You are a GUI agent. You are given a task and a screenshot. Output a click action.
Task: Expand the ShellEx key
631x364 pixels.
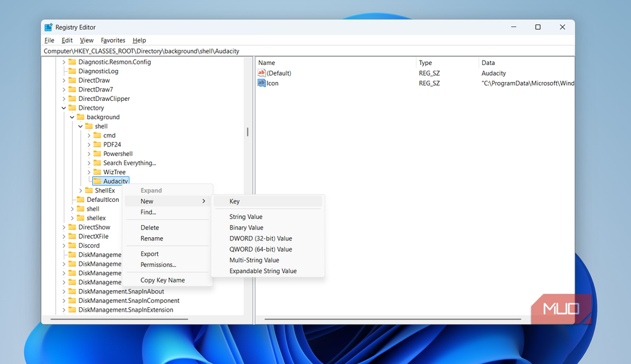coord(81,191)
